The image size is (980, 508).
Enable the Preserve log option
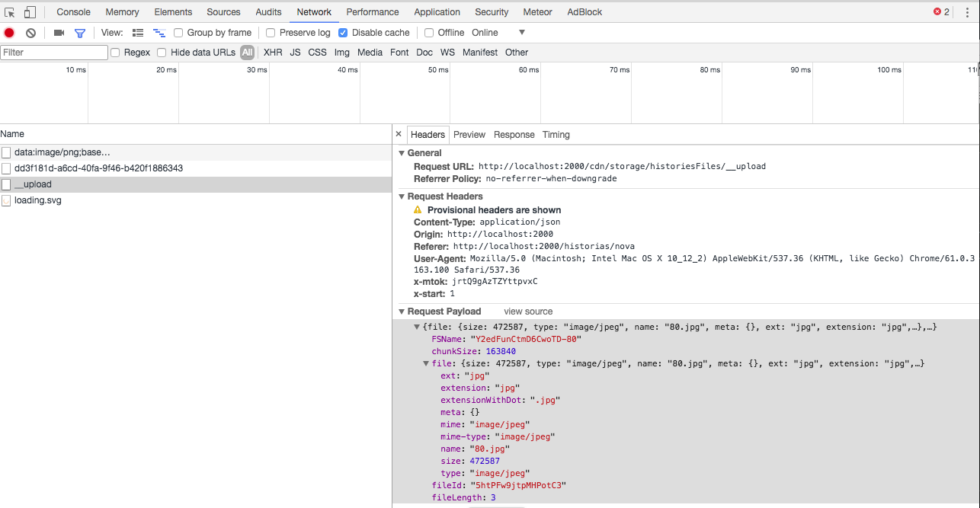[x=271, y=32]
